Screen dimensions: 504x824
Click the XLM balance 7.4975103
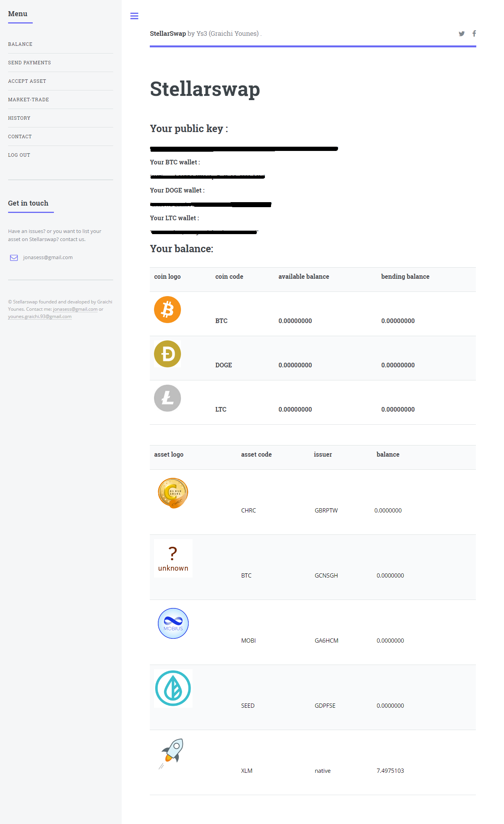390,771
